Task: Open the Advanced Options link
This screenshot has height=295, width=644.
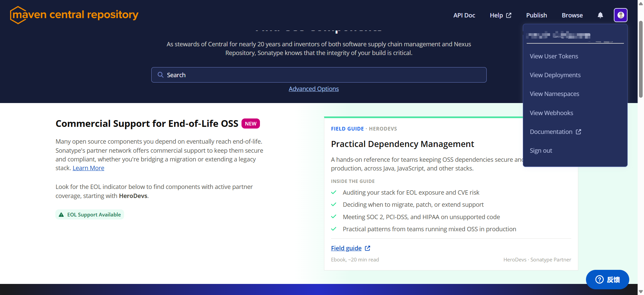Action: (314, 89)
